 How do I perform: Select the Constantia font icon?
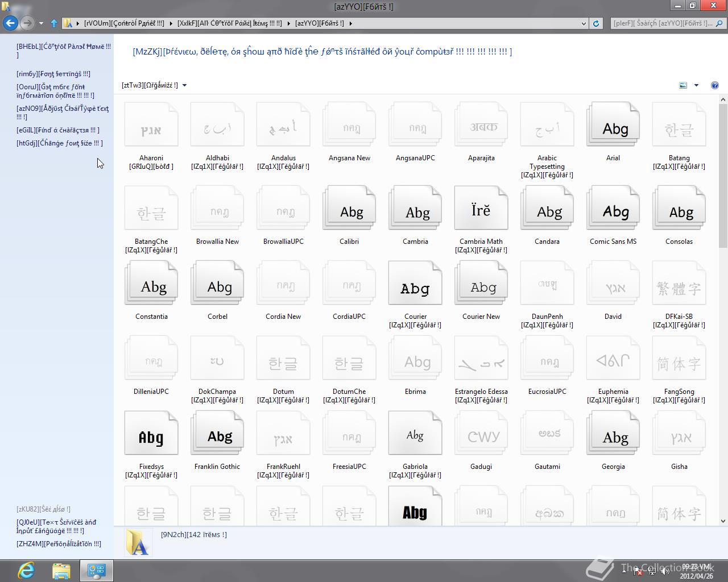pyautogui.click(x=151, y=284)
